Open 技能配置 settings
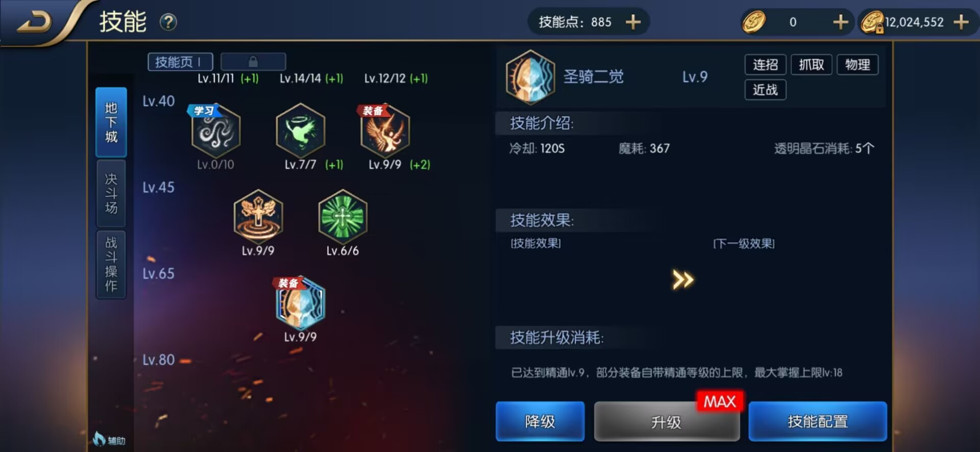980x452 pixels. coord(818,421)
